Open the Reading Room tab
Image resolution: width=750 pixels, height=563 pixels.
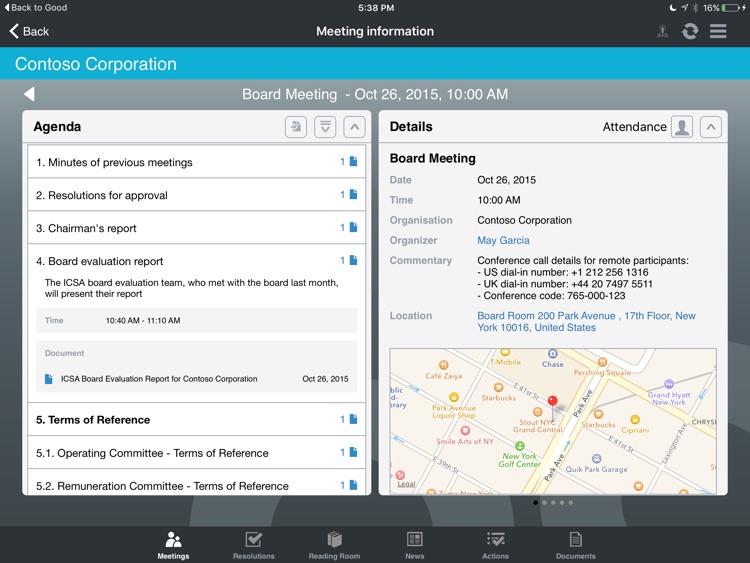[x=334, y=545]
